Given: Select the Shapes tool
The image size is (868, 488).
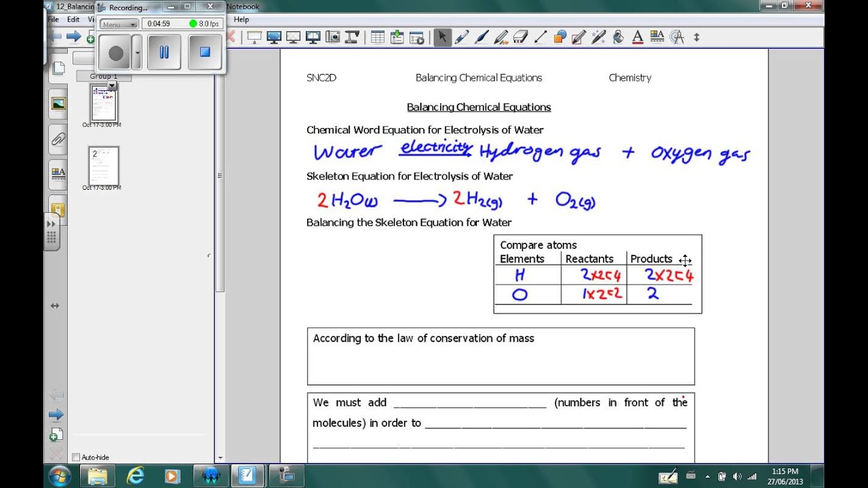Looking at the screenshot, I should coord(559,37).
